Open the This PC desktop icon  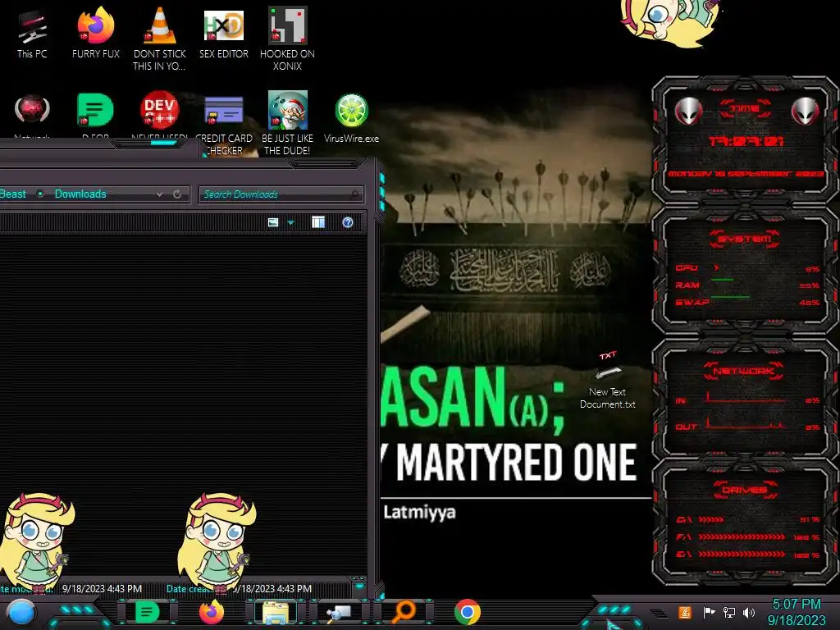pos(32,34)
